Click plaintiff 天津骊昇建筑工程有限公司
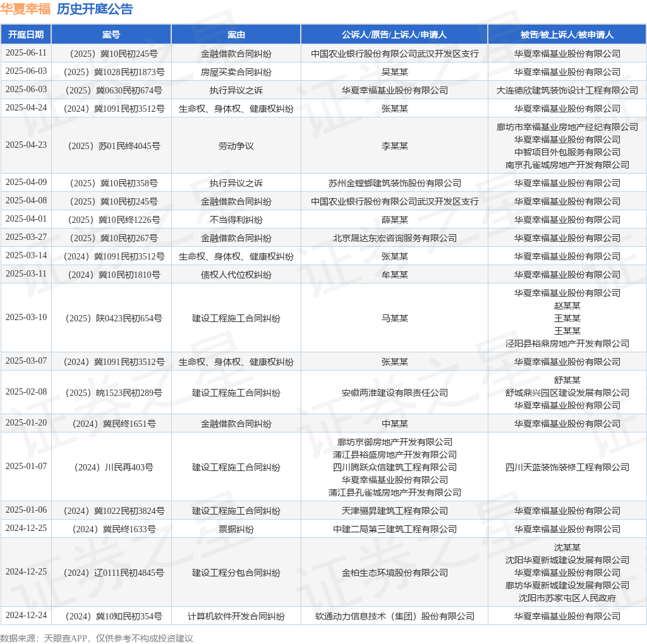This screenshot has height=644, width=647. (x=394, y=511)
